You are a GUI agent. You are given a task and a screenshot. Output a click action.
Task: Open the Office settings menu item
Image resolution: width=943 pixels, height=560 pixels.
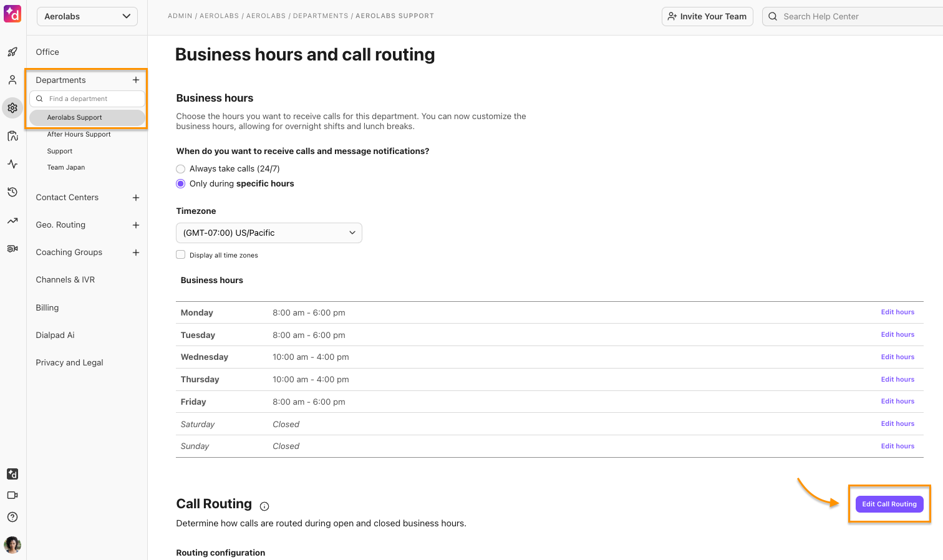pos(47,52)
